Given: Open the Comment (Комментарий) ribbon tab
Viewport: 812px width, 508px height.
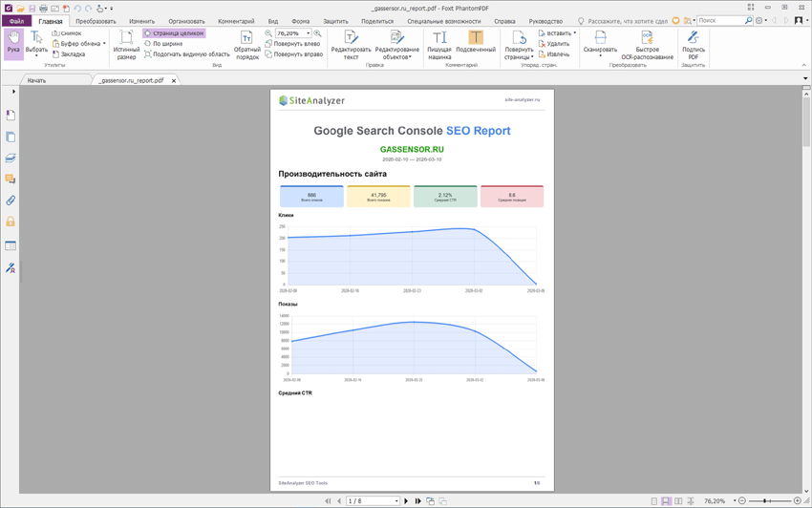Looking at the screenshot, I should coord(236,20).
